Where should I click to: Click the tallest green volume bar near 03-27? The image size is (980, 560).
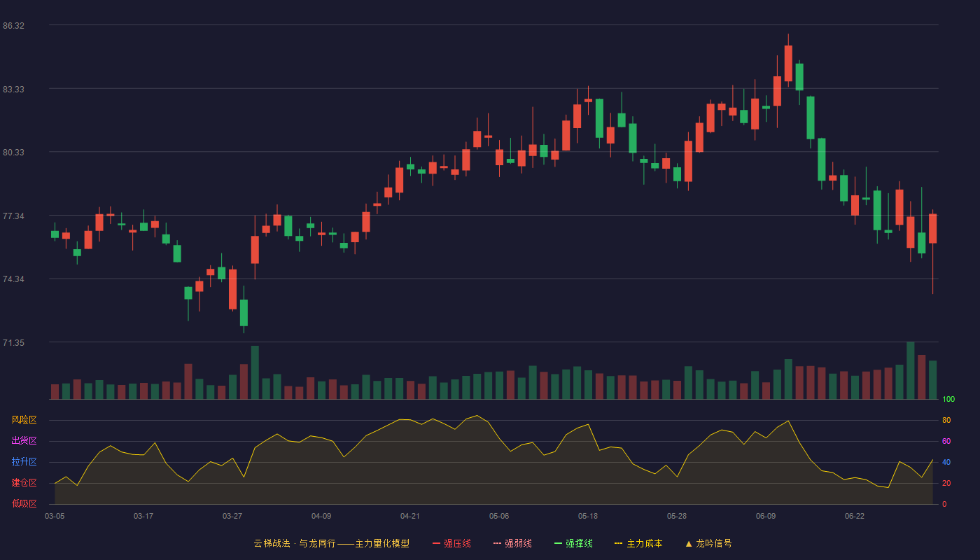click(255, 372)
